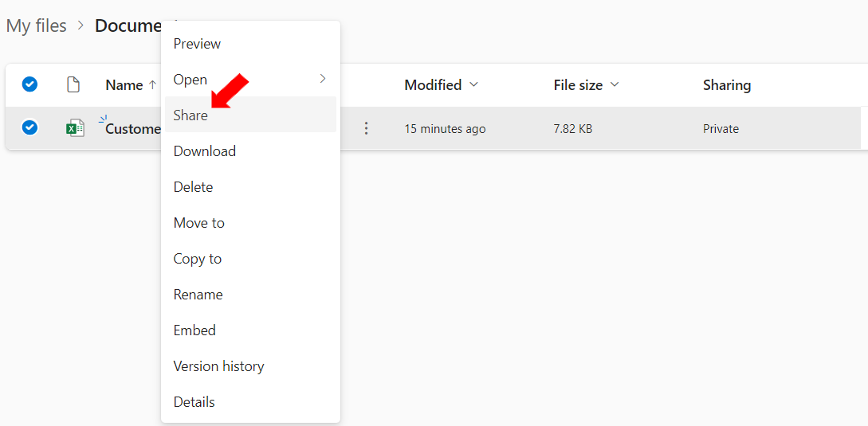Open the three-dot more actions button

coord(365,129)
